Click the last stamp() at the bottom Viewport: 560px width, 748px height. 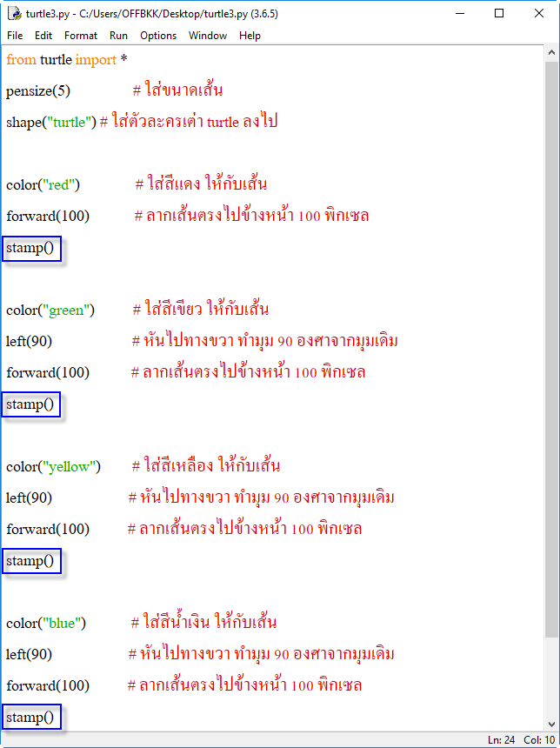click(x=30, y=718)
